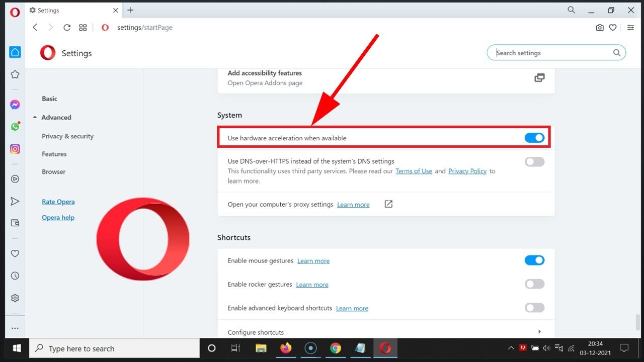Open Instagram sidebar panel
The height and width of the screenshot is (362, 644).
point(15,149)
